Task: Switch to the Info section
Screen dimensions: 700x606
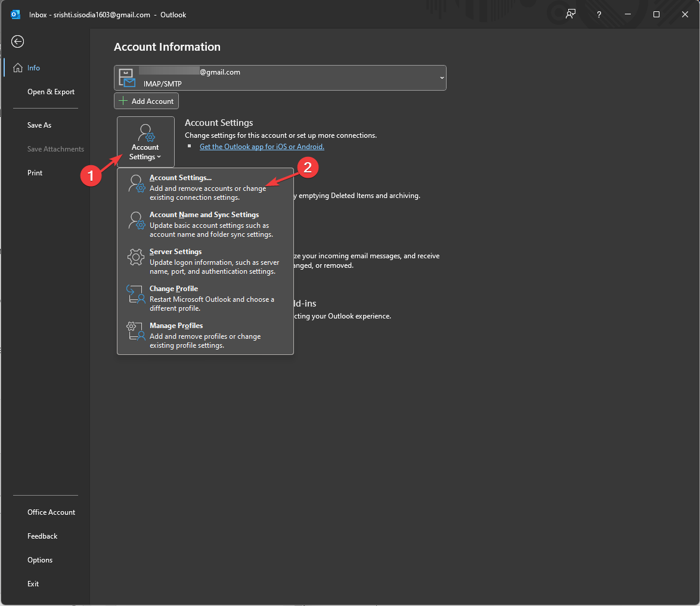Action: 33,67
